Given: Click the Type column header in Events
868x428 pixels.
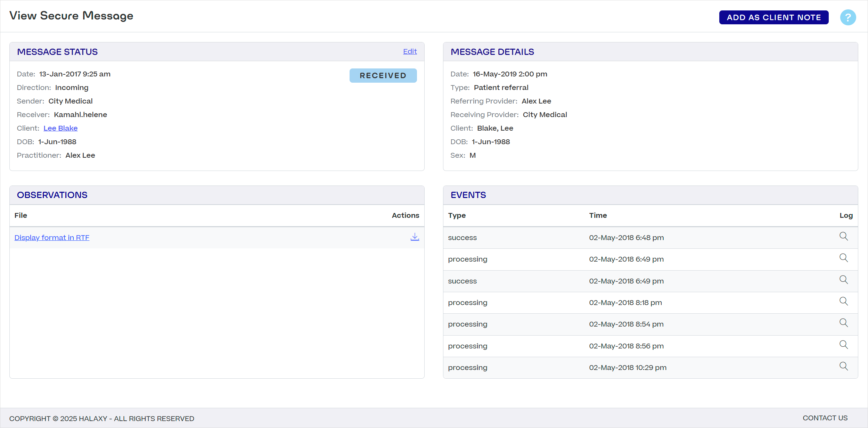Looking at the screenshot, I should [x=457, y=215].
